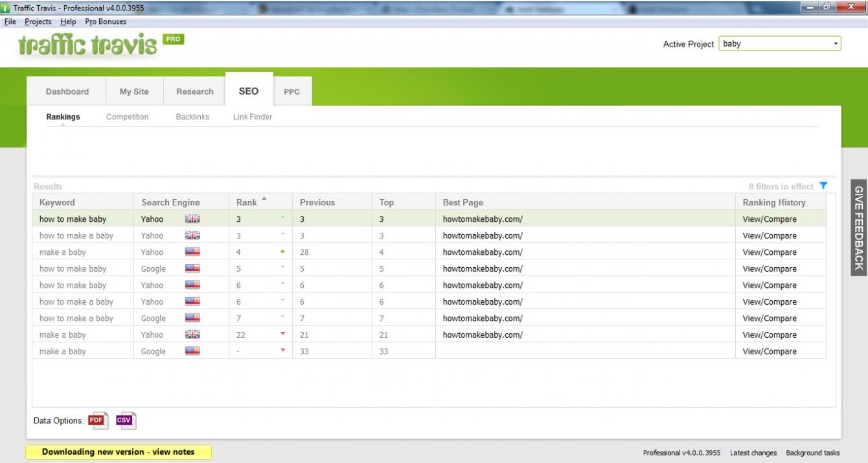Click the UK flag in the rank 22 'make a baby' row
Viewport: 868px width, 463px height.
pyautogui.click(x=192, y=335)
